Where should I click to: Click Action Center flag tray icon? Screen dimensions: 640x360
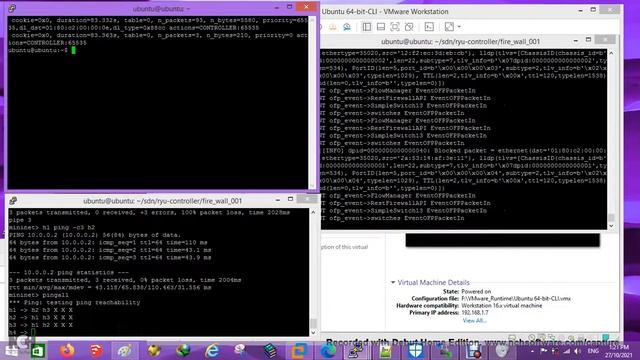click(544, 351)
